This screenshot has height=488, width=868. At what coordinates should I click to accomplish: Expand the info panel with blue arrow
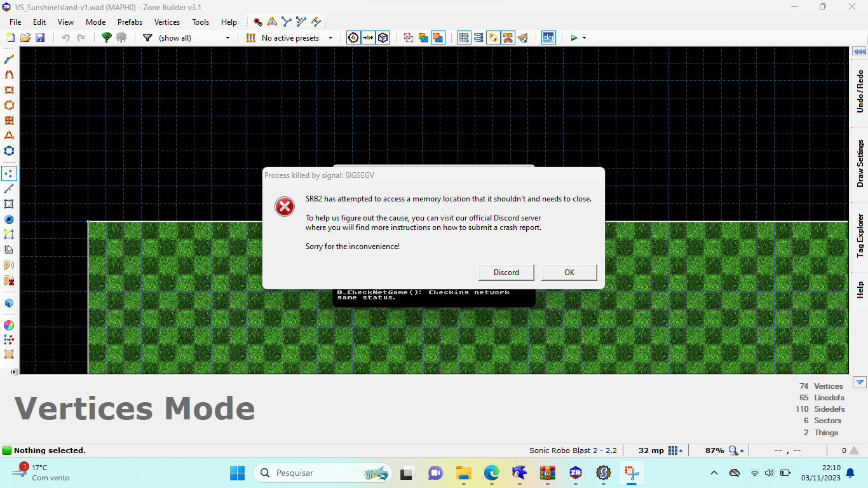pos(860,383)
